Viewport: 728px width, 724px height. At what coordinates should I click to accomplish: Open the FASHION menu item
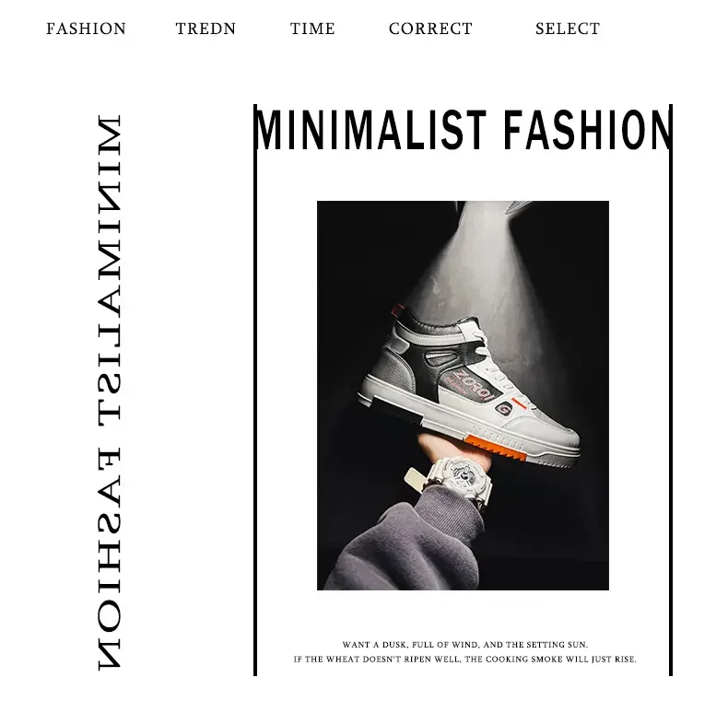click(86, 29)
